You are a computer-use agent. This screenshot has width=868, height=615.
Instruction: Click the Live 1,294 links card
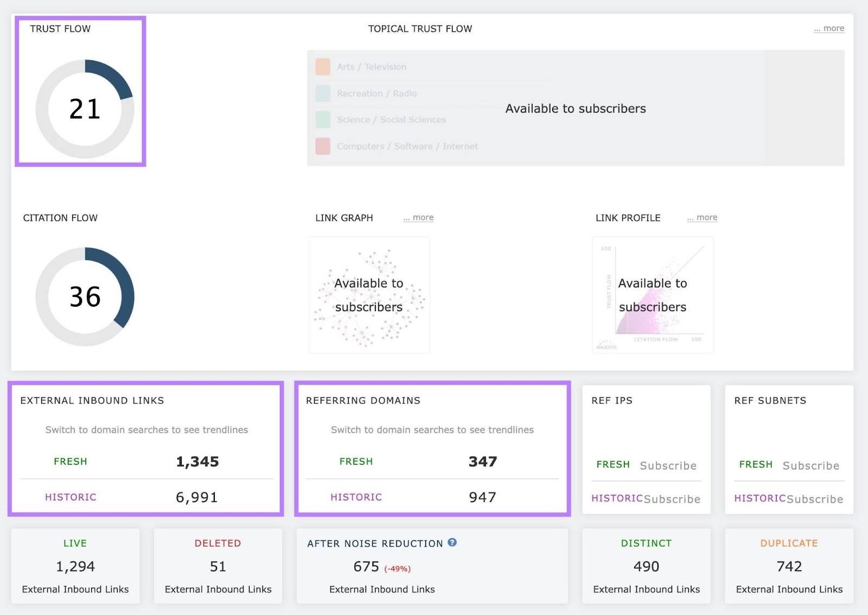[x=75, y=566]
